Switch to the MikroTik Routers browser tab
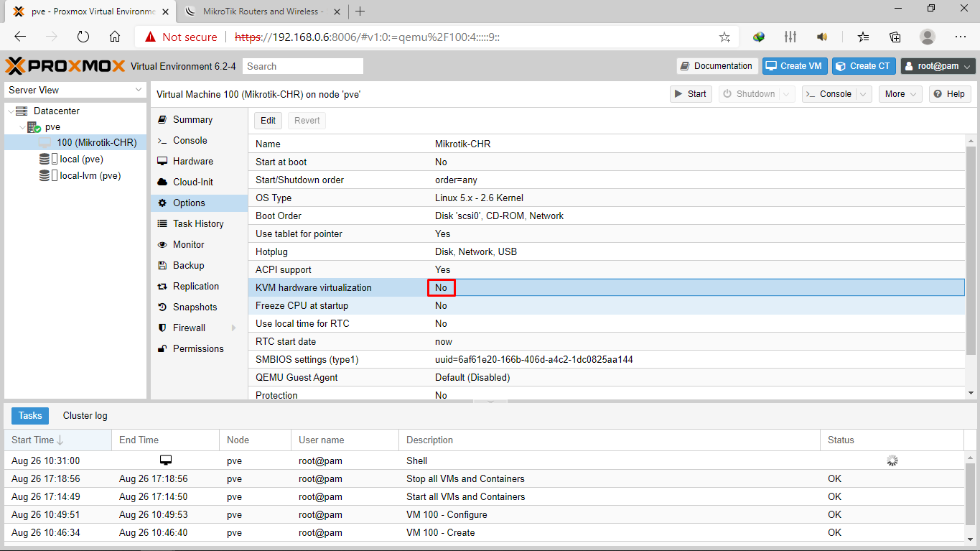Screen dimensions: 980x551 258,11
